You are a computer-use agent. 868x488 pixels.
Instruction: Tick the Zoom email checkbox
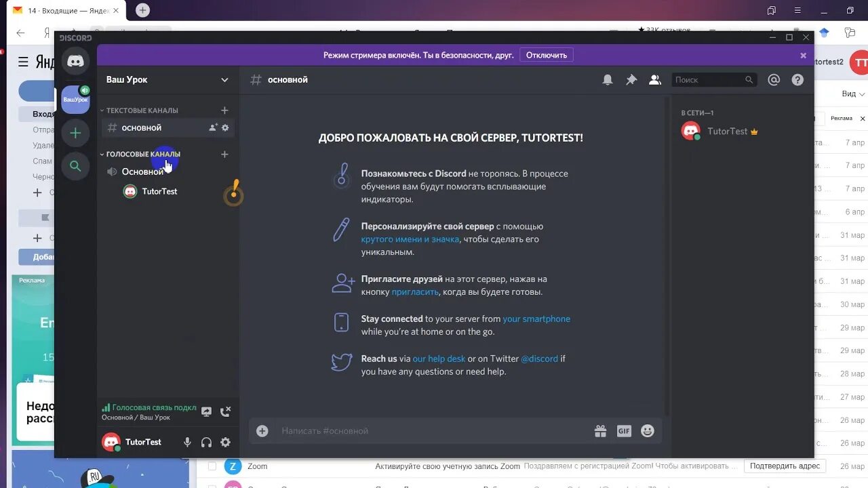click(212, 466)
